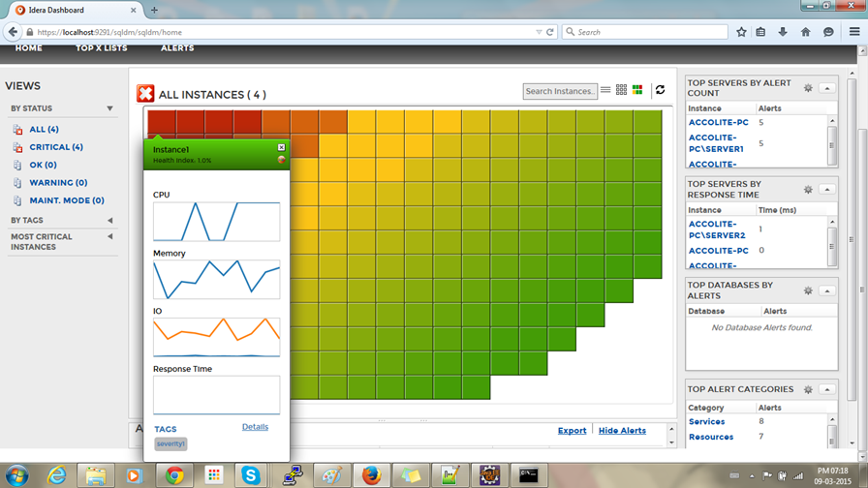868x488 pixels.
Task: Go back with browser back arrow
Action: (x=13, y=32)
